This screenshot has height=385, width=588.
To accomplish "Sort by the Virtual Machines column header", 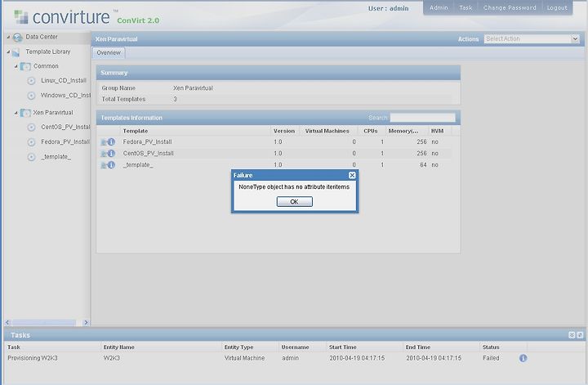I will 329,131.
